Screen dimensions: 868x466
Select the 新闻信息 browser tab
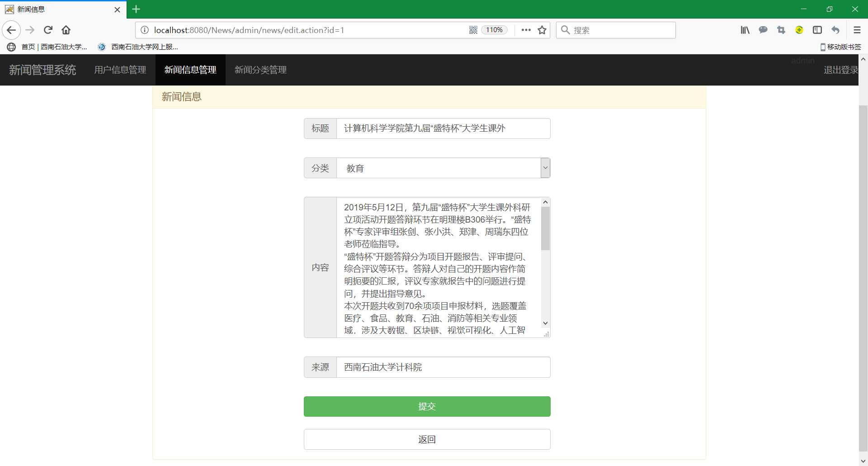(63, 10)
